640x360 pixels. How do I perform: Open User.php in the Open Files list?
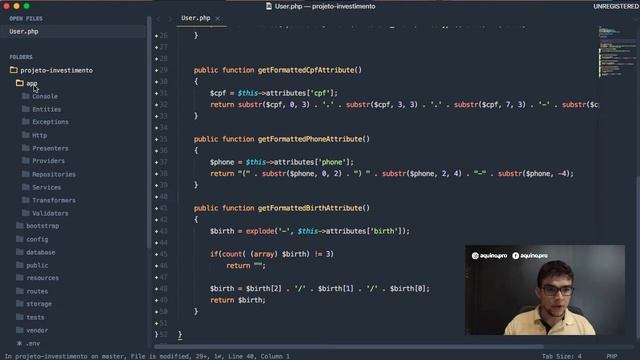[24, 31]
